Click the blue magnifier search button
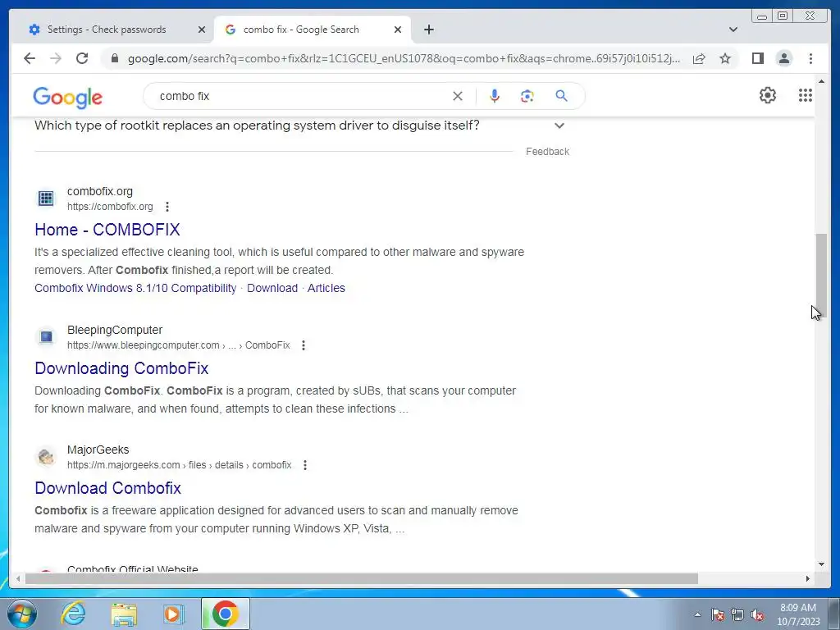Image resolution: width=840 pixels, height=630 pixels. point(561,96)
